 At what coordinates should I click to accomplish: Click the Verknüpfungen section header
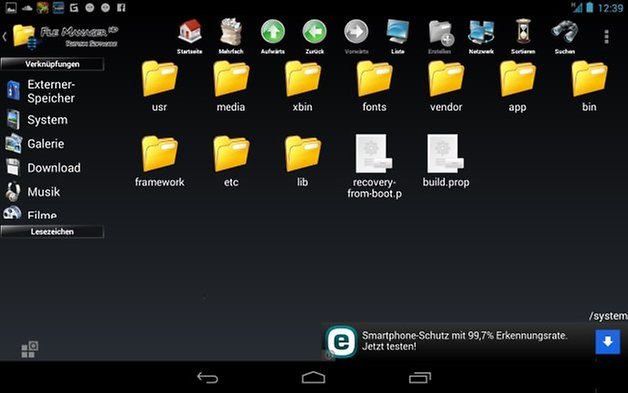click(52, 64)
